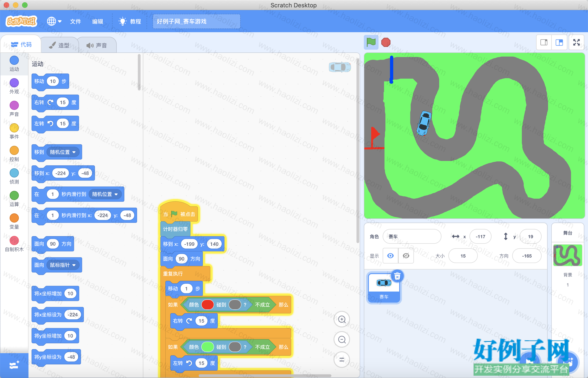Viewport: 588px width, 378px height.
Task: Open the language globe menu
Action: [54, 21]
